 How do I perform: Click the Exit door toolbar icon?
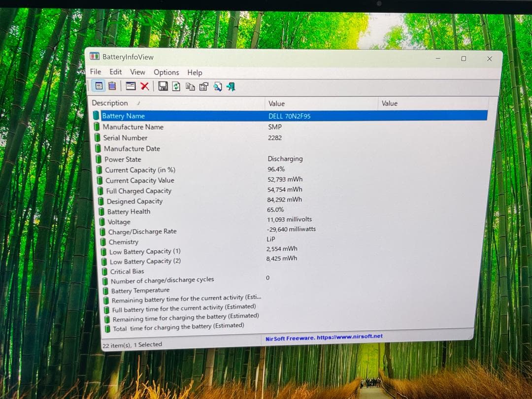pyautogui.click(x=231, y=87)
